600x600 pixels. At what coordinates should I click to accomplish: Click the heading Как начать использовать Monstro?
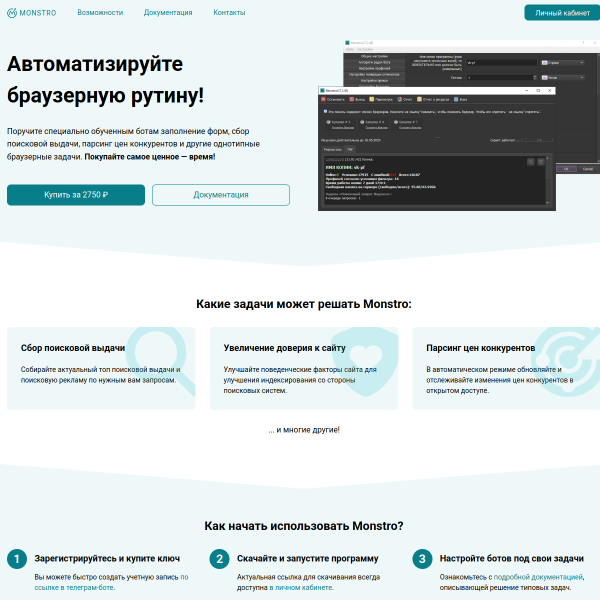pyautogui.click(x=304, y=526)
